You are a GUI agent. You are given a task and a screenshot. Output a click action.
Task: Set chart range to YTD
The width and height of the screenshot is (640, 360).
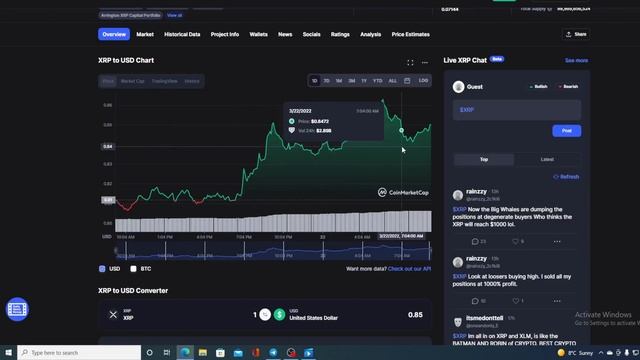pyautogui.click(x=378, y=81)
